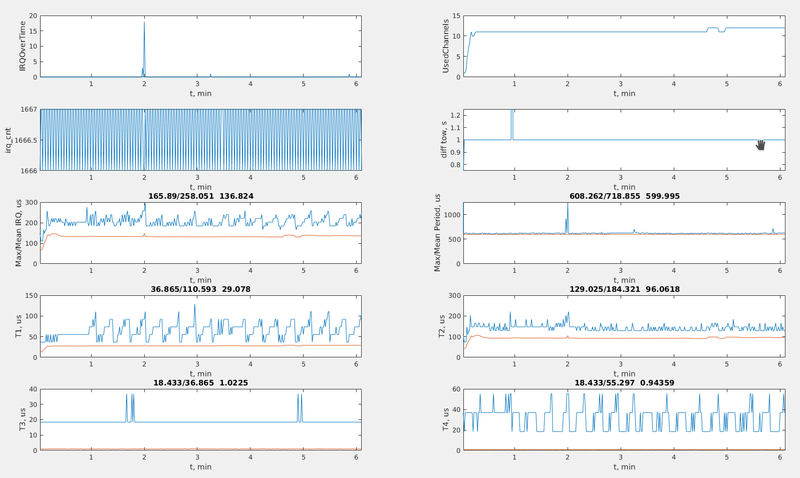
Task: Select the title 36.865/110.593 29.078
Action: click(x=200, y=290)
